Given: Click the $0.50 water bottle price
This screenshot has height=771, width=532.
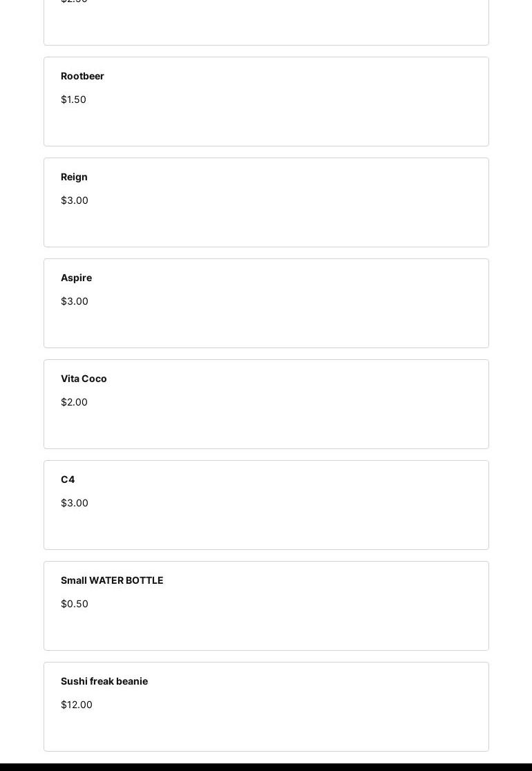Looking at the screenshot, I should coord(75,604).
